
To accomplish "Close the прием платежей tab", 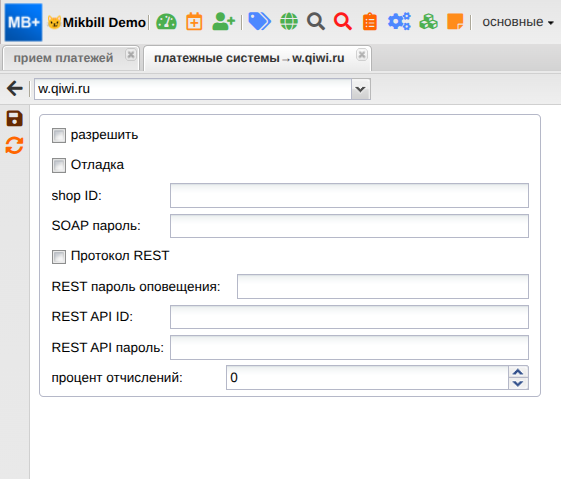I will tap(131, 54).
